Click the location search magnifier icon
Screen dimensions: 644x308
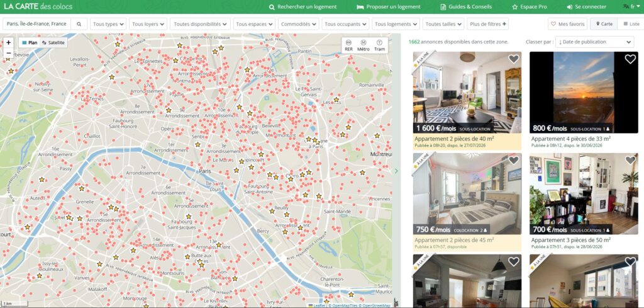79,24
